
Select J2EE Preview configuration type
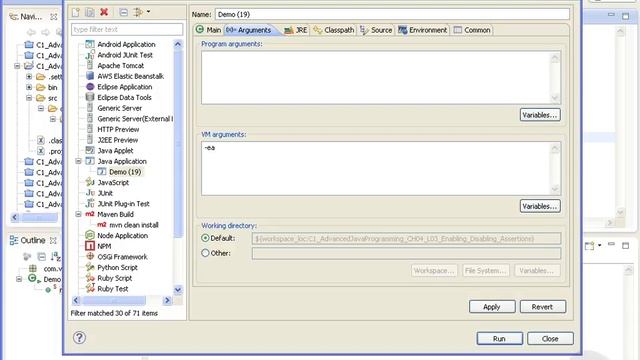click(x=118, y=140)
